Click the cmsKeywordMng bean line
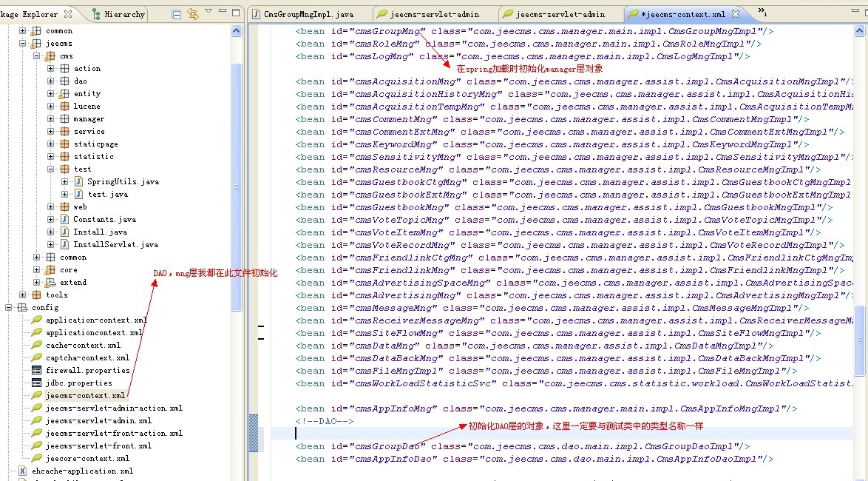 pos(552,144)
